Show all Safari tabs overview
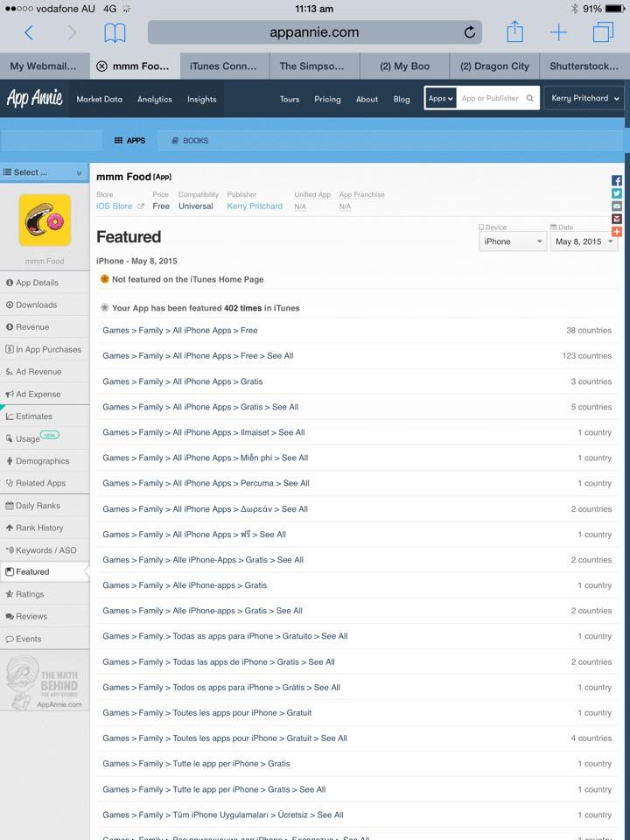The image size is (630, 840). point(603,32)
